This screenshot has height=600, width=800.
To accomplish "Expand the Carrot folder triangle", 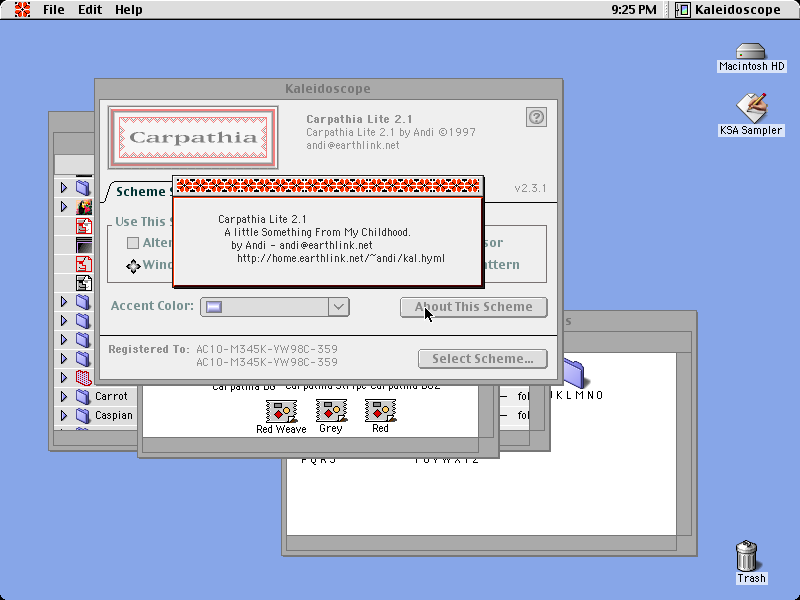I will 64,396.
